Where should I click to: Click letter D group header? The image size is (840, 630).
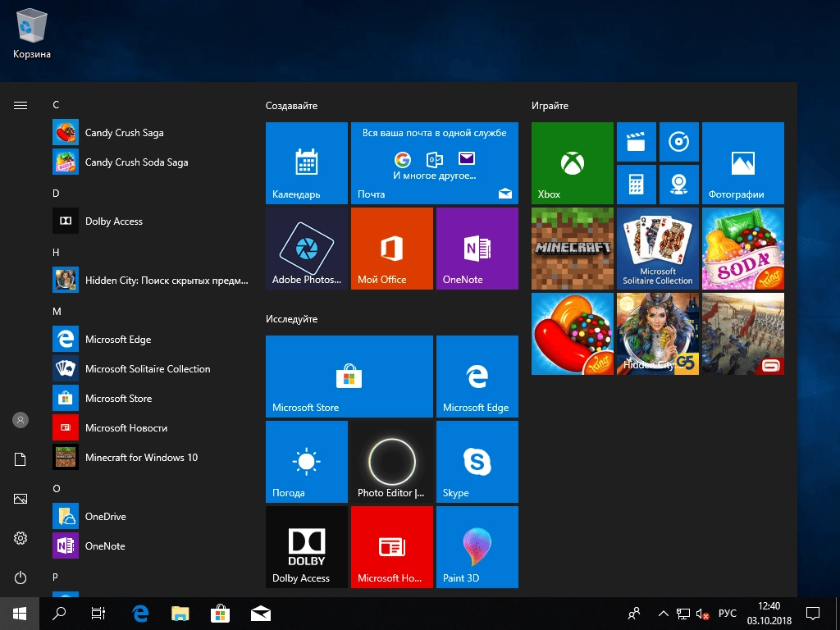[56, 194]
